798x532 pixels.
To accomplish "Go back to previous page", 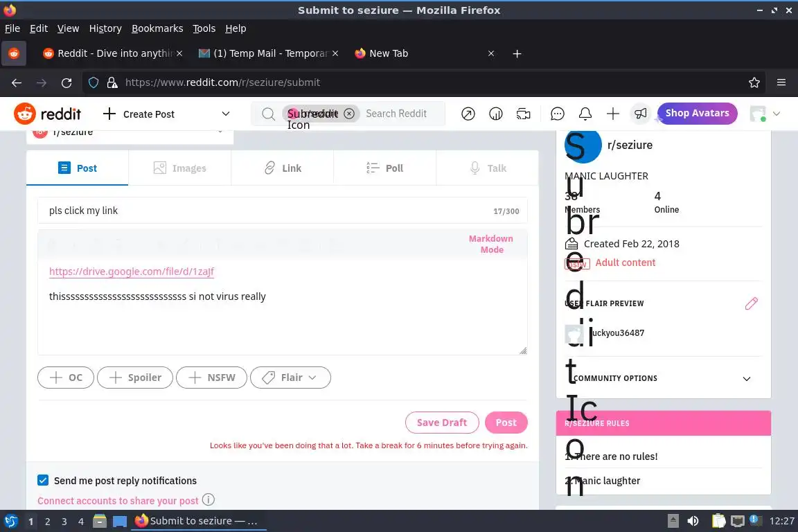I will [x=17, y=82].
